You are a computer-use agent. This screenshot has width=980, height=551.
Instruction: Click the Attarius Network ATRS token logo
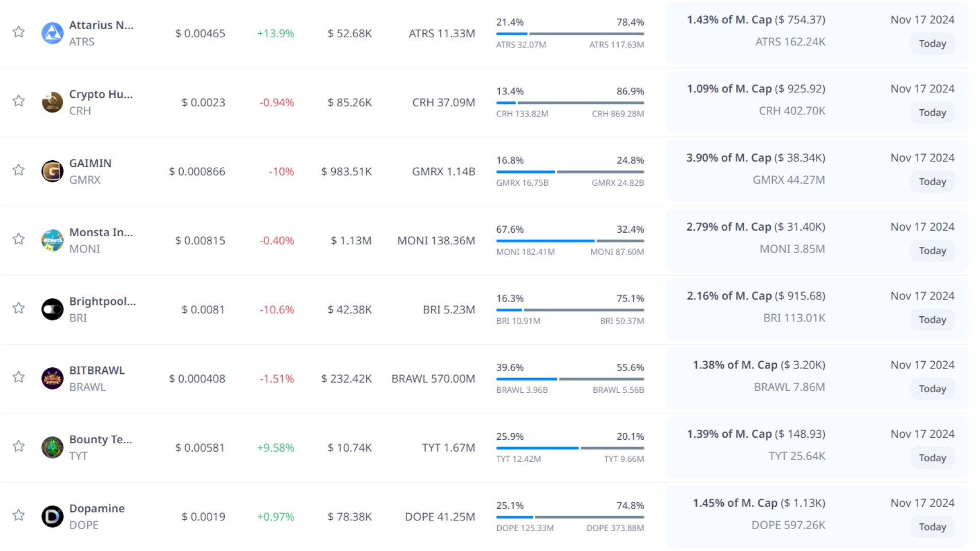coord(52,33)
